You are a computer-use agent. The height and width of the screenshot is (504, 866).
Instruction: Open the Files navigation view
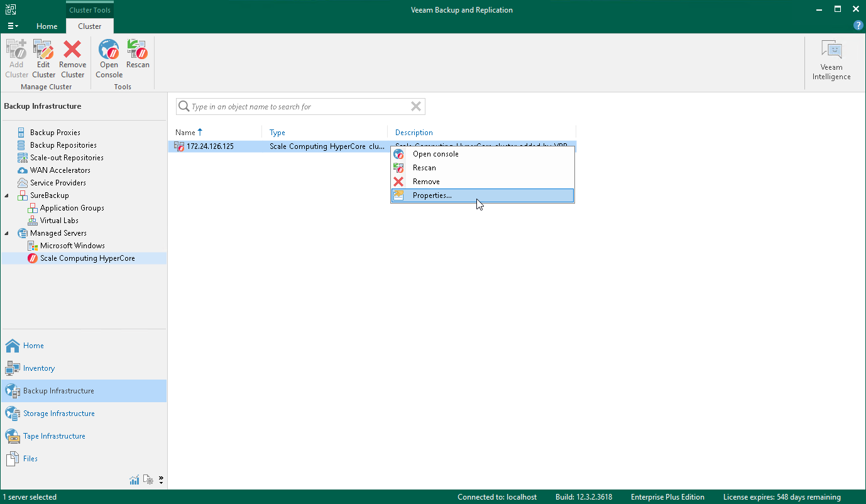(x=84, y=459)
